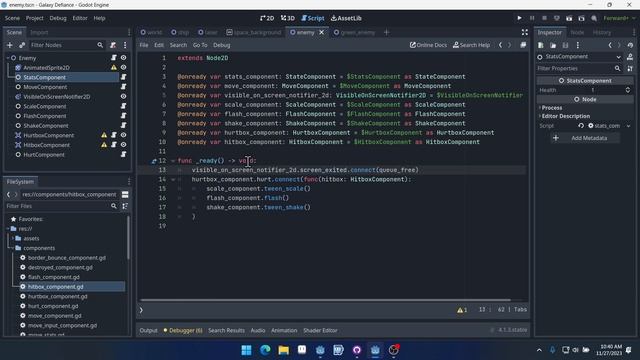The width and height of the screenshot is (640, 360).
Task: Go to next script in history
Action: click(x=509, y=45)
